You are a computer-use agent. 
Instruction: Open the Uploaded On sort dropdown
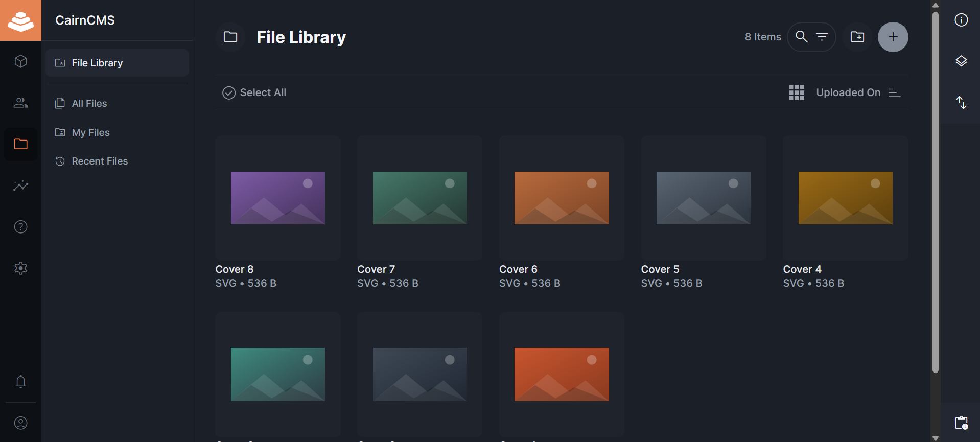[848, 92]
